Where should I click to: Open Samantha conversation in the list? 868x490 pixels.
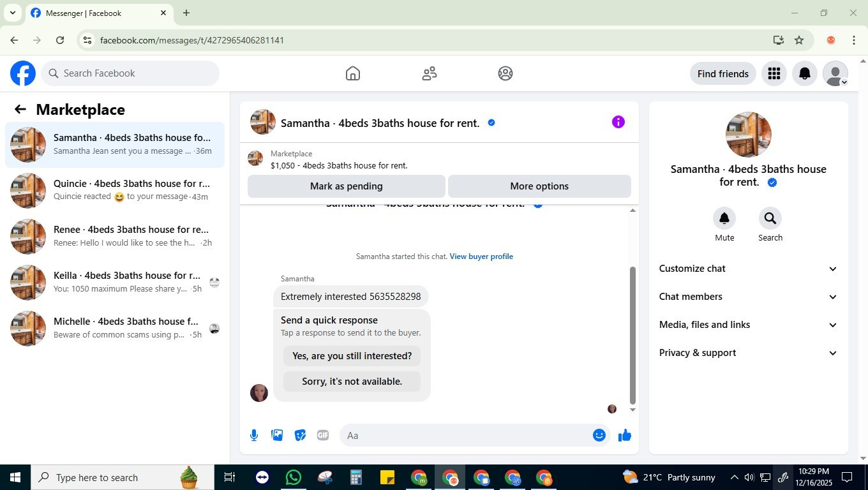115,145
